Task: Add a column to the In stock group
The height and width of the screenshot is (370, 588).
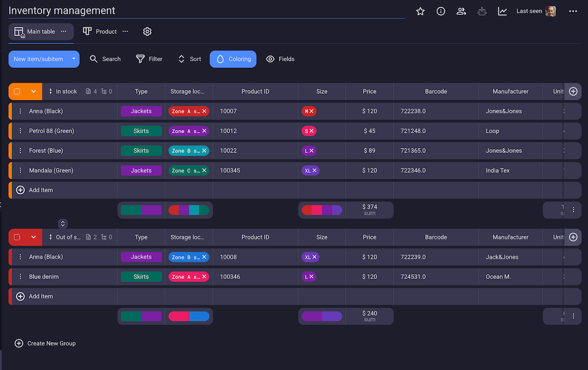Action: (x=573, y=92)
